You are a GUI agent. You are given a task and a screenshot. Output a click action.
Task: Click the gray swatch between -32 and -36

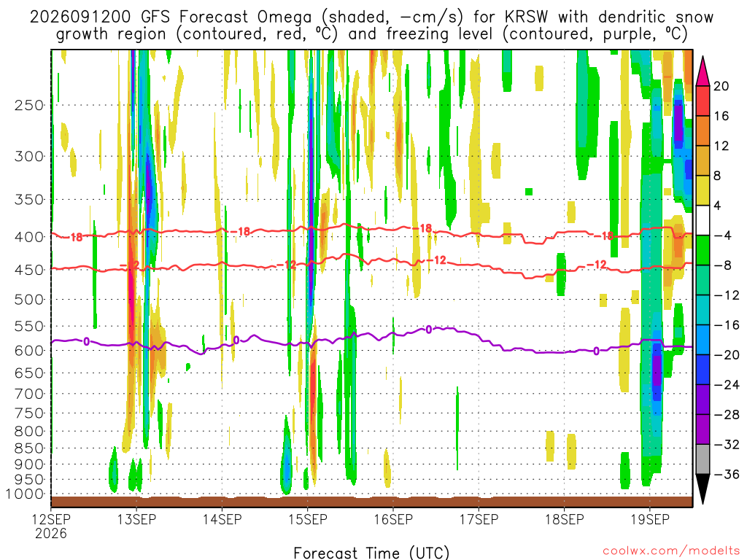pyautogui.click(x=703, y=459)
